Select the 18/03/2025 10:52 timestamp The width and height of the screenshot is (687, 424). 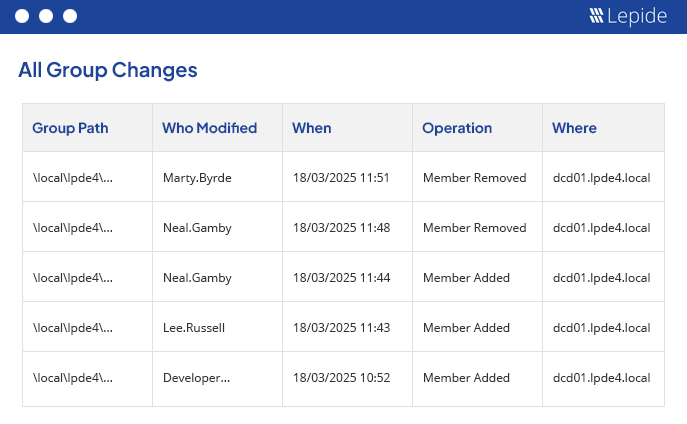(341, 378)
